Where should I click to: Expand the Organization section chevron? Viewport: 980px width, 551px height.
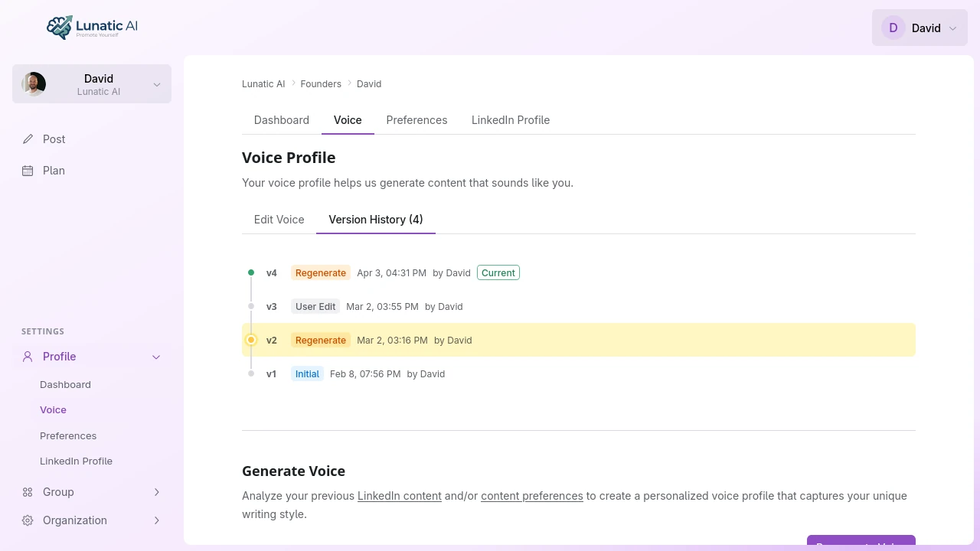click(156, 520)
